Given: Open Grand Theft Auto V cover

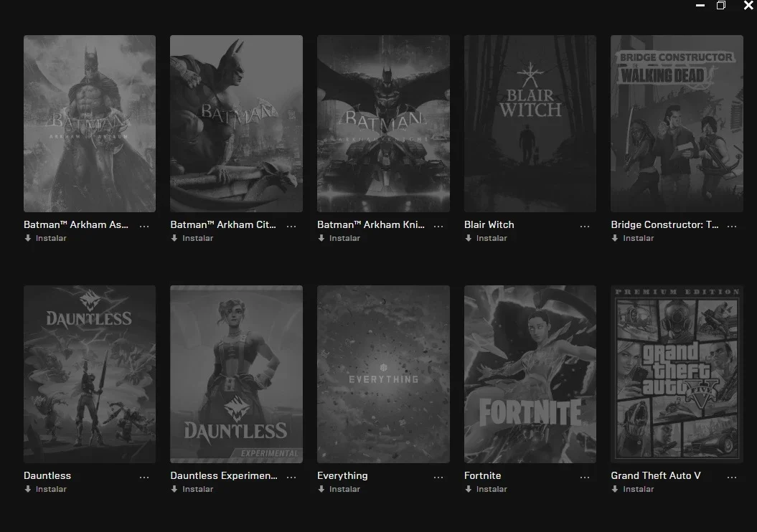Looking at the screenshot, I should pyautogui.click(x=677, y=374).
